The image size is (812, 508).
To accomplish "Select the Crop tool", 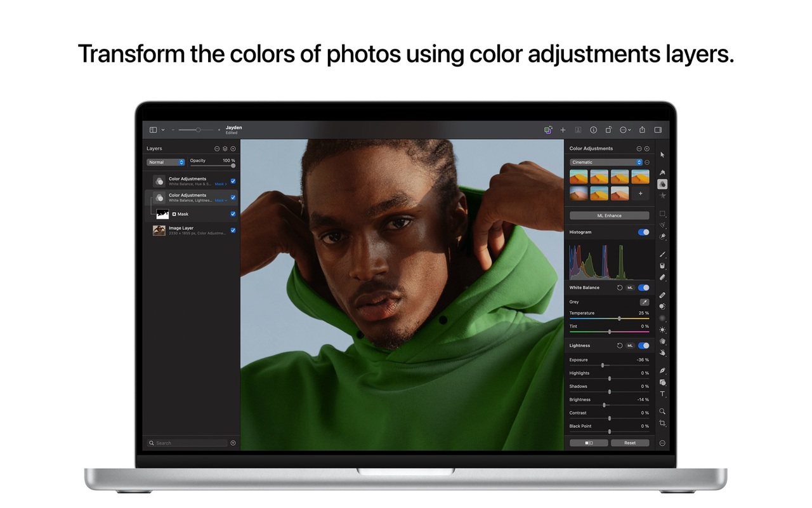I will point(662,424).
